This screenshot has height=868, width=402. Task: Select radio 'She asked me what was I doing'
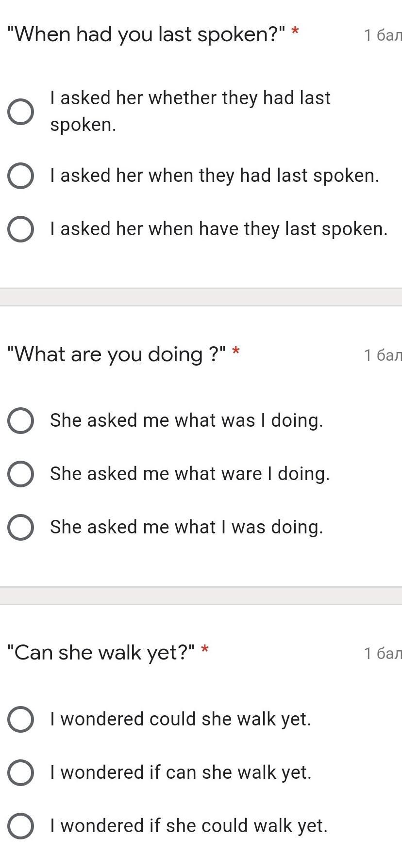click(x=21, y=420)
